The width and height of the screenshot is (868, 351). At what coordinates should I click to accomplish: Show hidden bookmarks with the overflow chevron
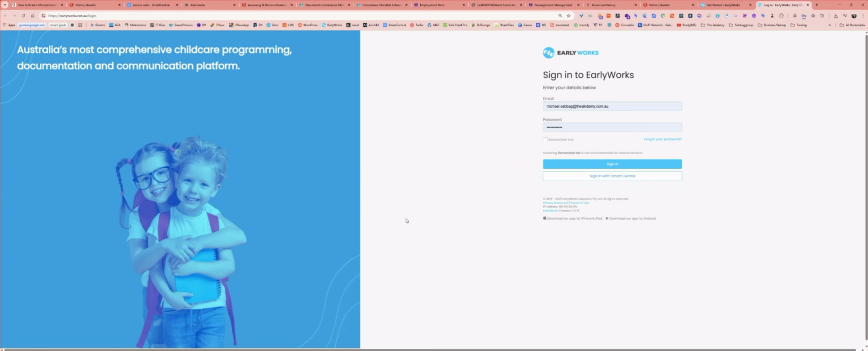pyautogui.click(x=830, y=25)
